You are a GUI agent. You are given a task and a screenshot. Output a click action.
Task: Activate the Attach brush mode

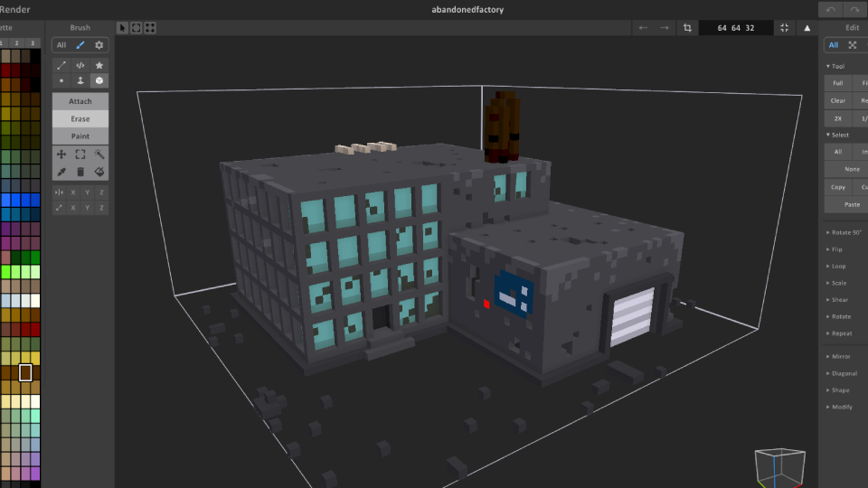[x=80, y=101]
